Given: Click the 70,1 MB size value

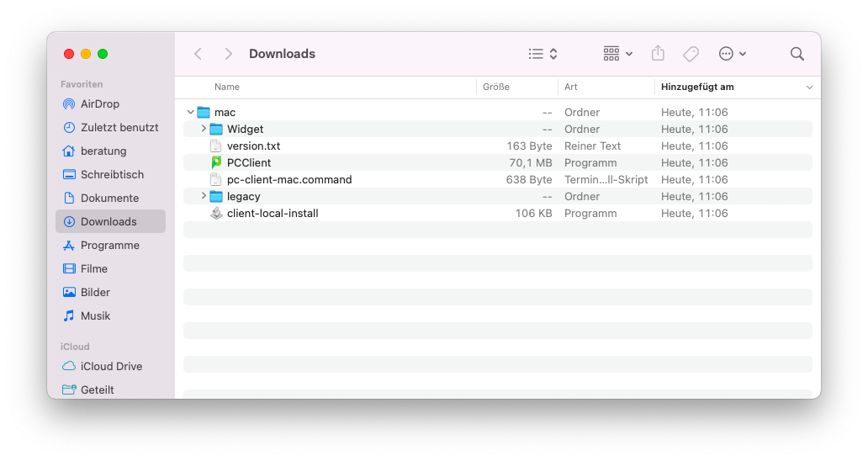Looking at the screenshot, I should coord(531,162).
